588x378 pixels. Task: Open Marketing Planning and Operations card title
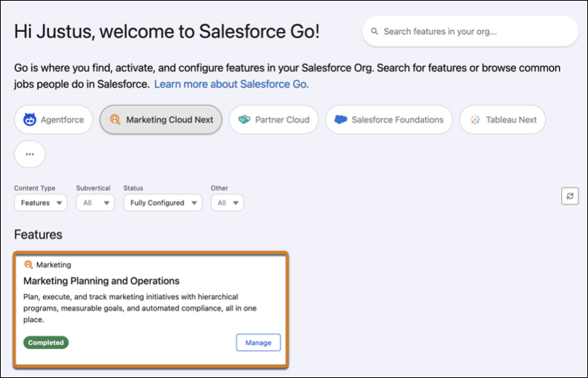click(102, 281)
